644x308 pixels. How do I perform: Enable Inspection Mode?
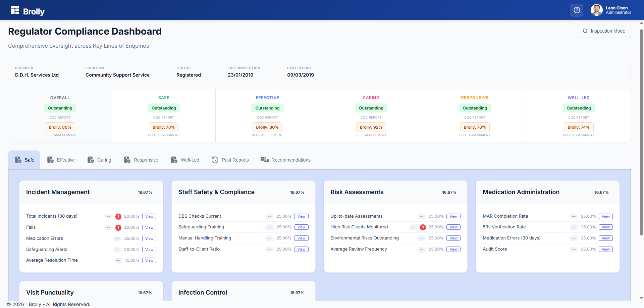(x=603, y=31)
